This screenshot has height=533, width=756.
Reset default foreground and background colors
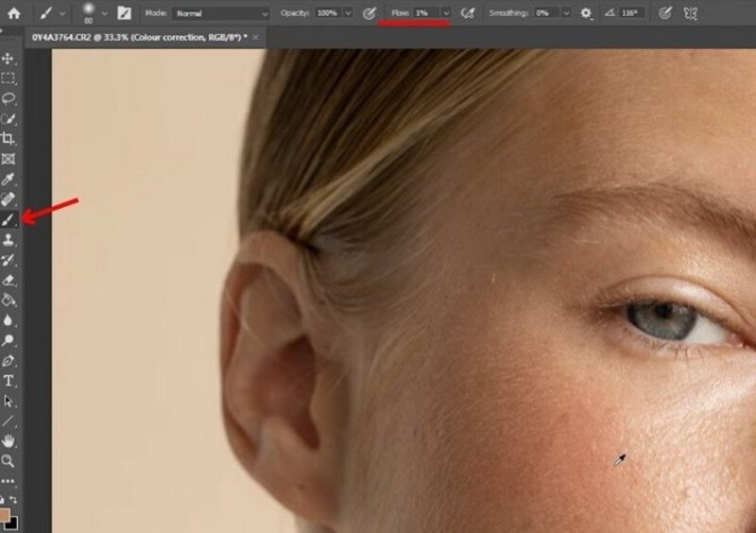[3, 500]
